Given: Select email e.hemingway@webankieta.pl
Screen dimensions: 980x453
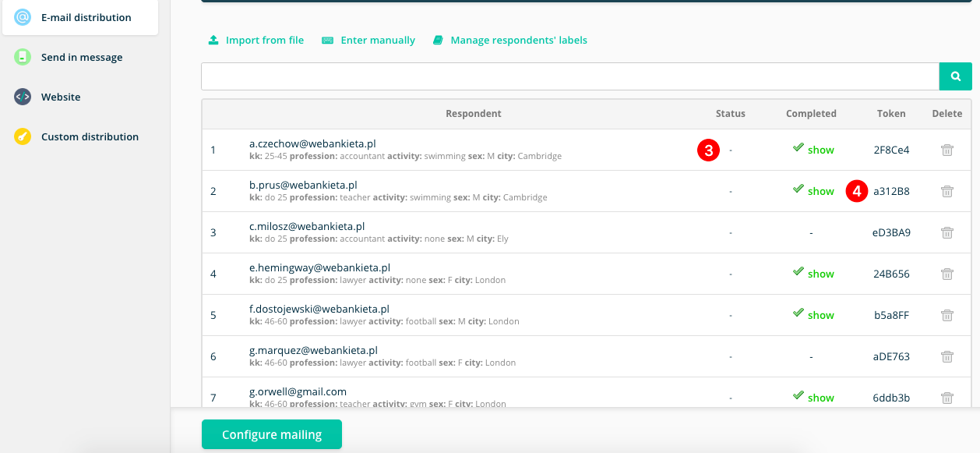Looking at the screenshot, I should pos(319,267).
